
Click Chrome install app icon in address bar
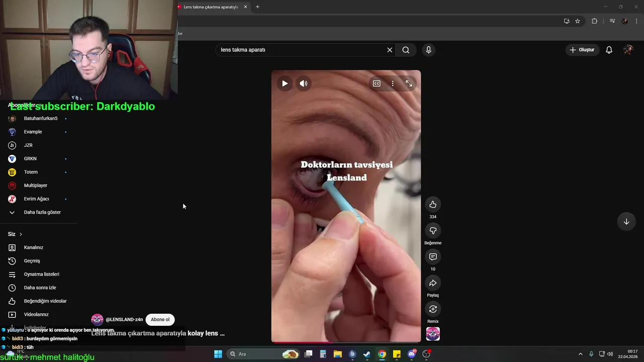coord(567,21)
